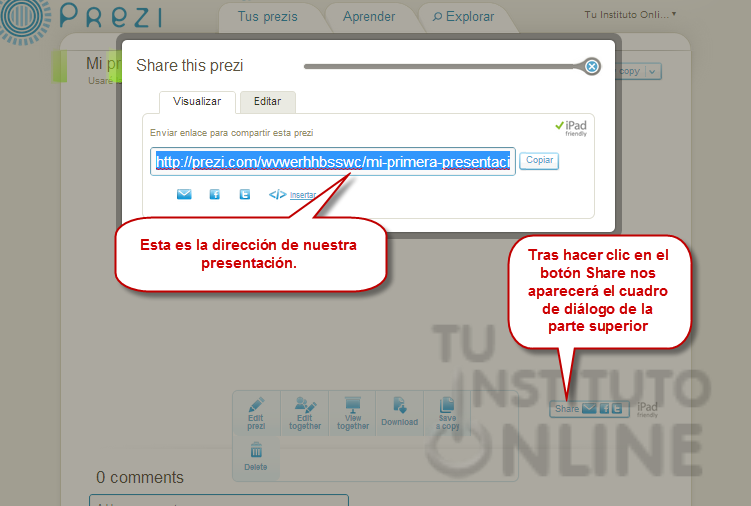Click the Copiar button
This screenshot has height=506, width=751.
(x=539, y=160)
